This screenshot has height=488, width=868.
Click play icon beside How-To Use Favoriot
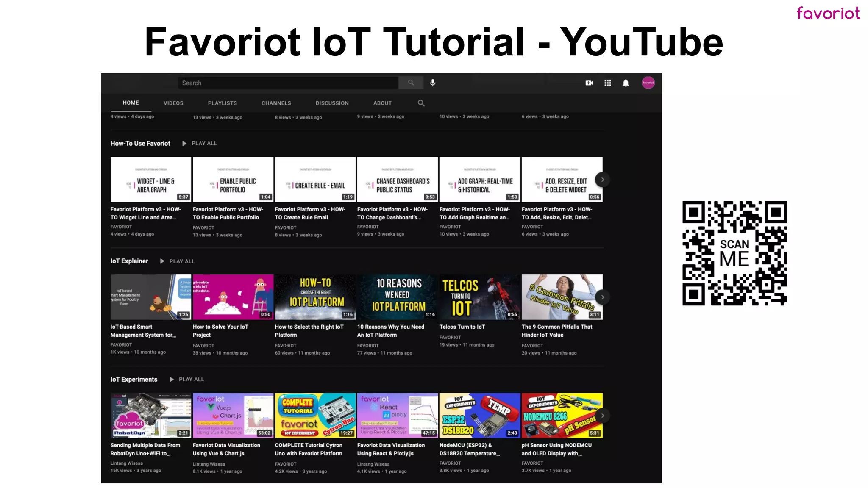click(184, 144)
